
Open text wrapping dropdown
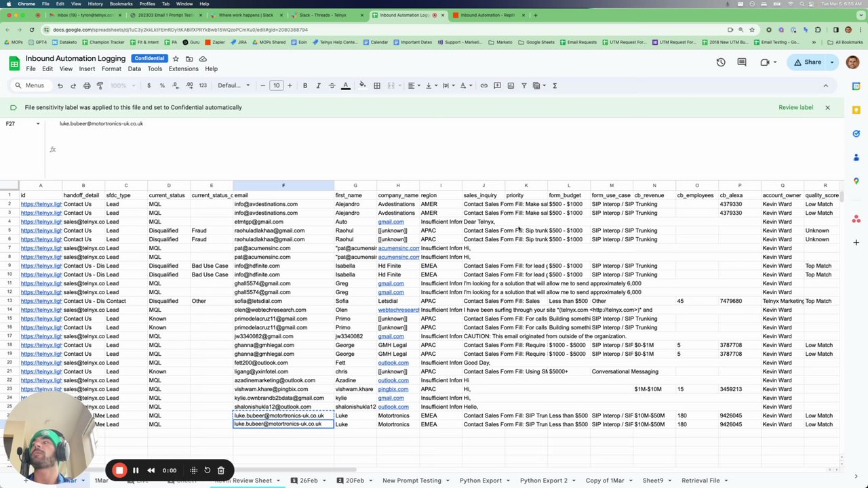point(447,85)
